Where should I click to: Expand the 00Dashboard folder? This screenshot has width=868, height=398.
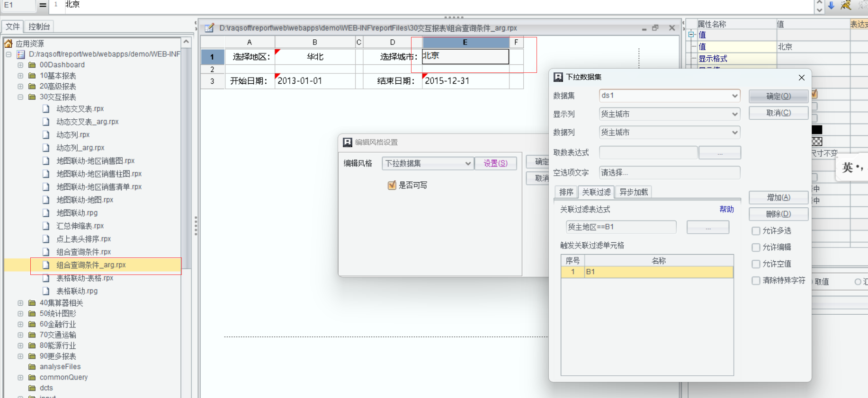point(20,65)
